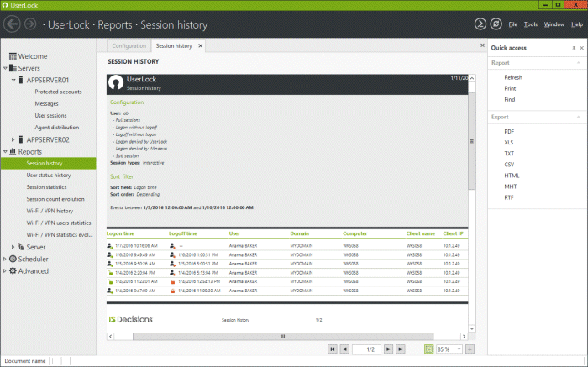The height and width of the screenshot is (367, 588).
Task: Click the forward navigation arrow
Action: pyautogui.click(x=31, y=24)
